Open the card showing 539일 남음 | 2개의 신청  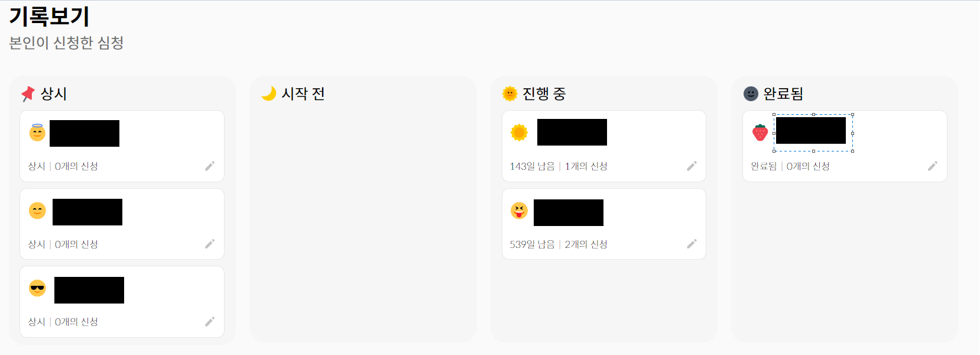604,224
